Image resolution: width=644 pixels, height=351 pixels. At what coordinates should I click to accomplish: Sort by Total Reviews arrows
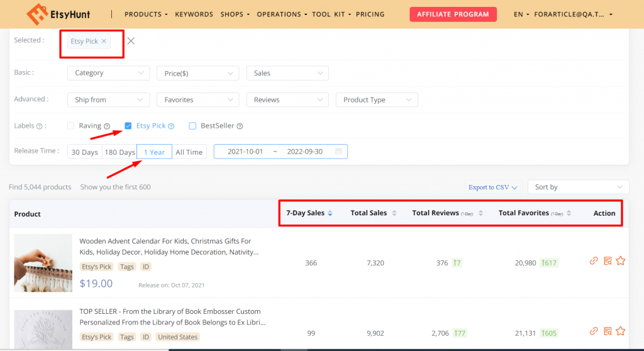coord(480,213)
